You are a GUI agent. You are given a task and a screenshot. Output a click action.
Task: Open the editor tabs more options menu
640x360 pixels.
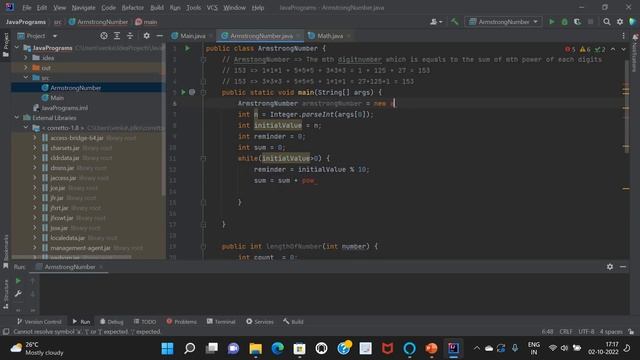[623, 36]
